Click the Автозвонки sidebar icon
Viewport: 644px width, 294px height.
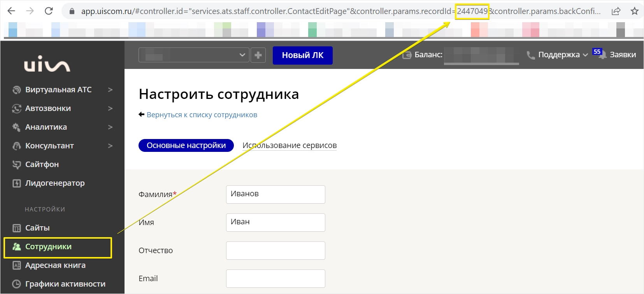pos(16,109)
